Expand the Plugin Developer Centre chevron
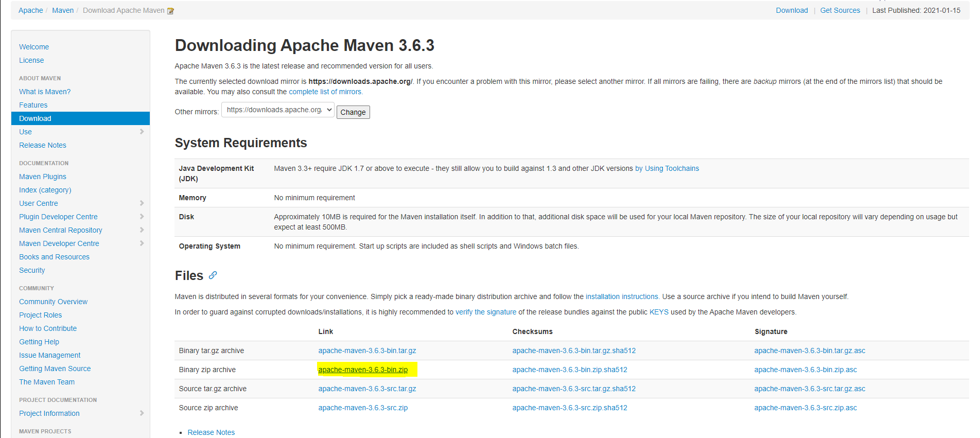This screenshot has width=980, height=438. [x=142, y=217]
